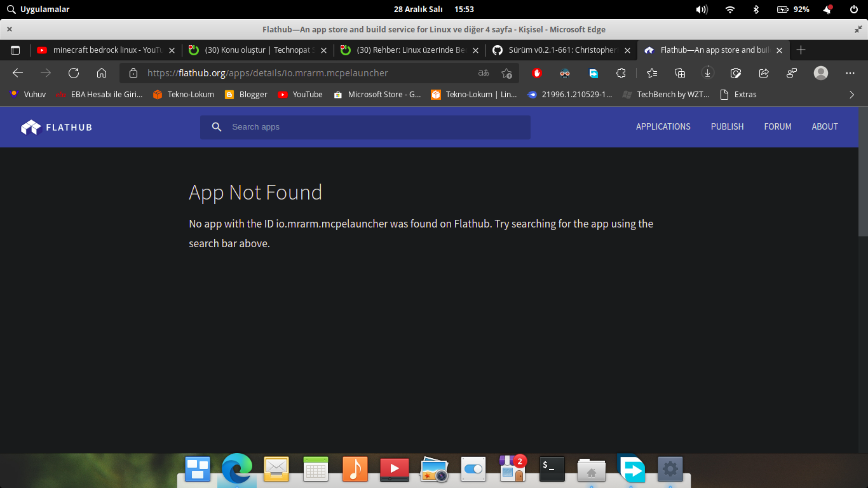Viewport: 868px width, 488px height.
Task: Open the Uygulamalar applications menu
Action: 38,10
